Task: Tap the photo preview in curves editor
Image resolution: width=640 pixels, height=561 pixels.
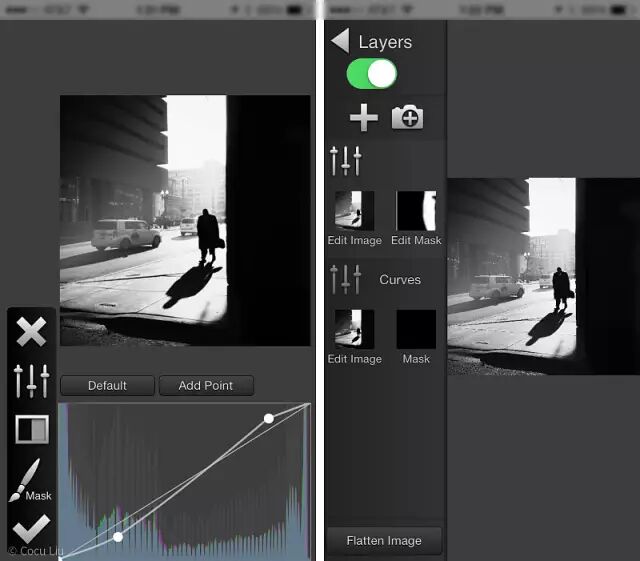Action: [185, 220]
